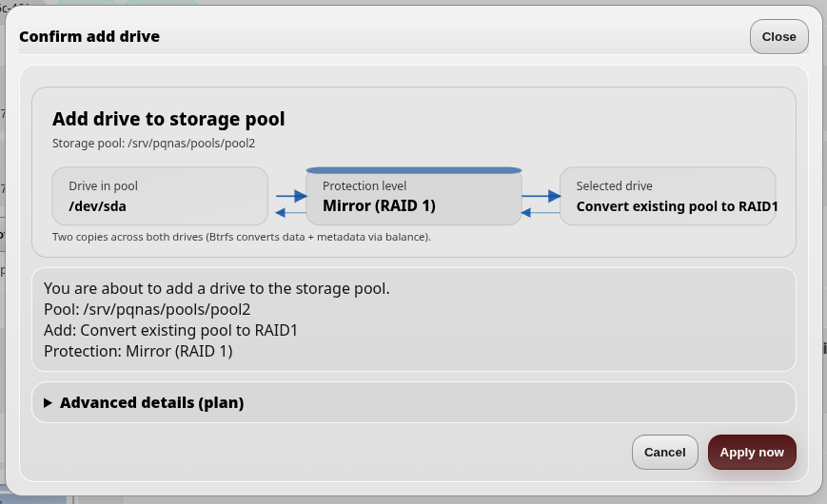Confirm with the Apply now button
The width and height of the screenshot is (827, 504).
point(752,453)
